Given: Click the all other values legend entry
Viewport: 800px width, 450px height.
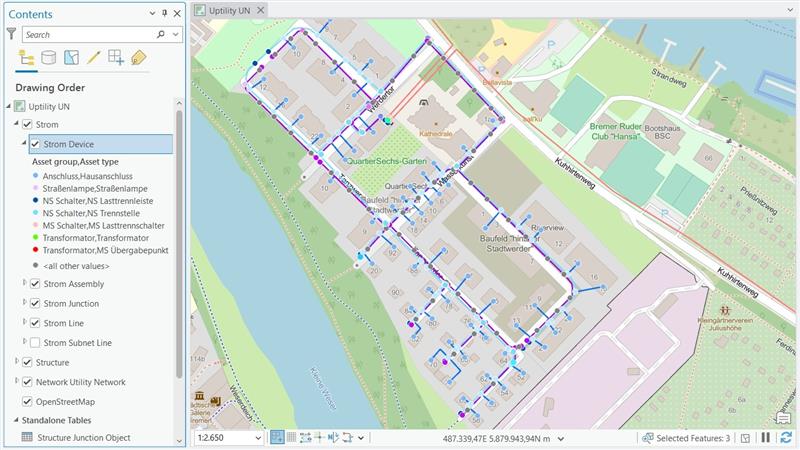Looking at the screenshot, I should click(x=76, y=266).
